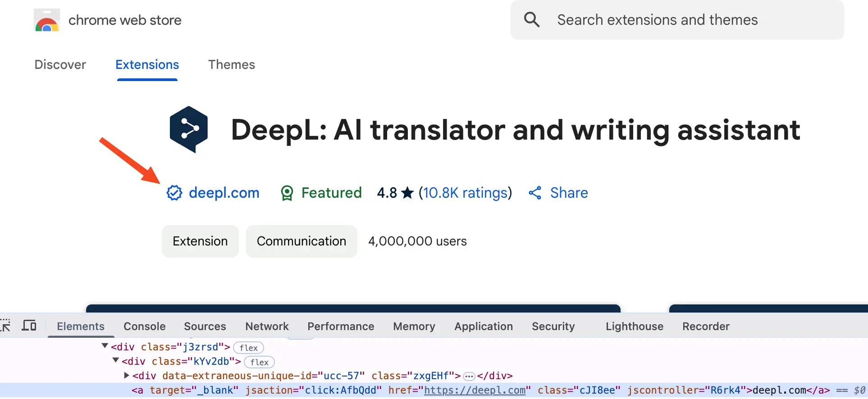
Task: Click the flex badge beside j3zrsd div
Action: pos(248,348)
